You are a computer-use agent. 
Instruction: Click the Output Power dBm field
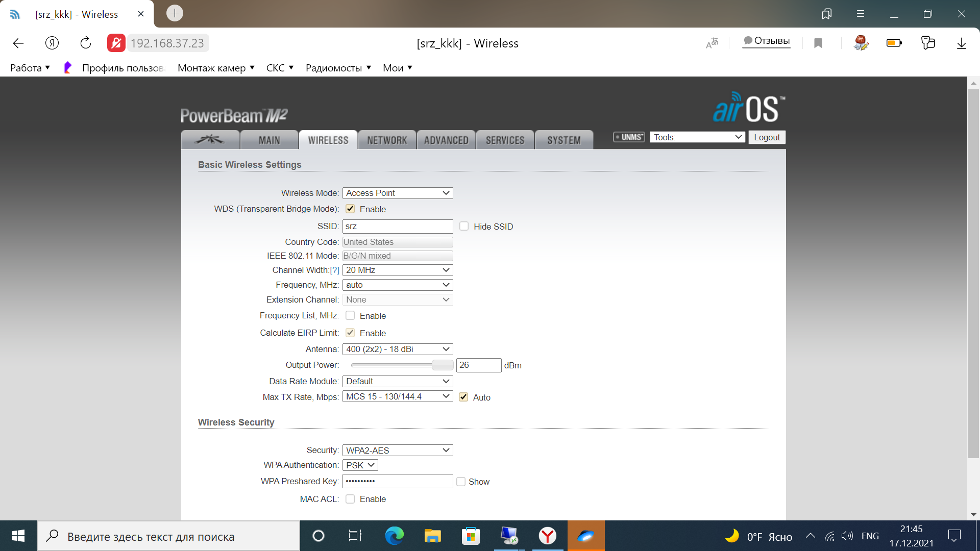(479, 365)
